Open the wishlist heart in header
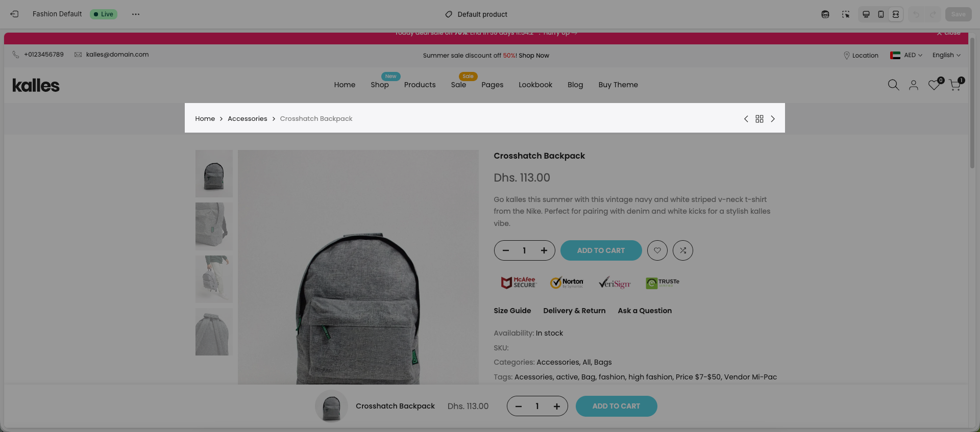The height and width of the screenshot is (432, 980). pos(934,85)
